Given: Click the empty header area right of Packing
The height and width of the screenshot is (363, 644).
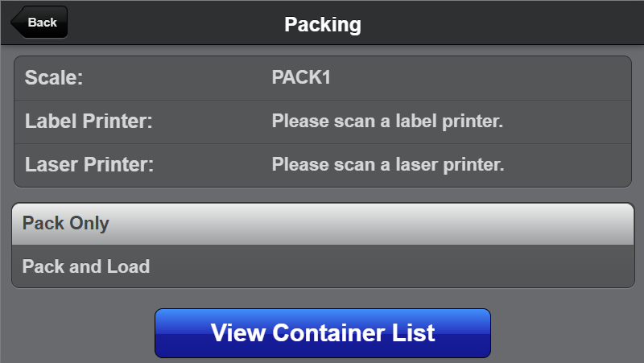Looking at the screenshot, I should click(499, 24).
